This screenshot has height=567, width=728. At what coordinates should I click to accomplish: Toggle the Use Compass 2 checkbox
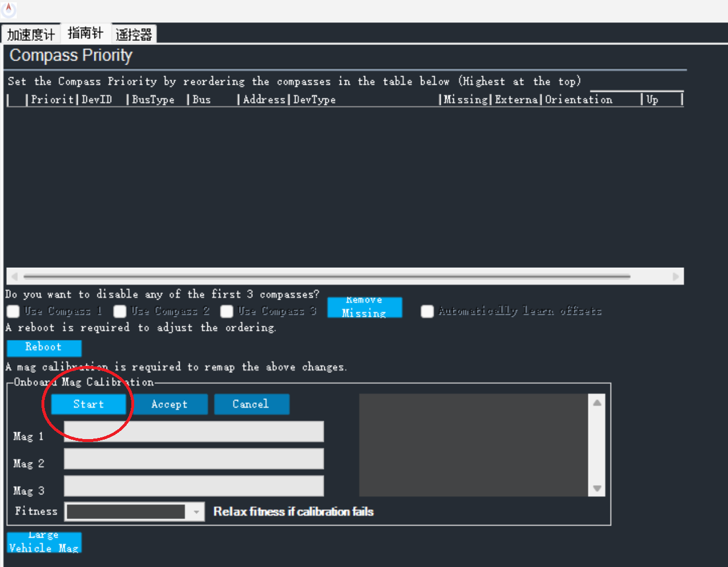(120, 311)
